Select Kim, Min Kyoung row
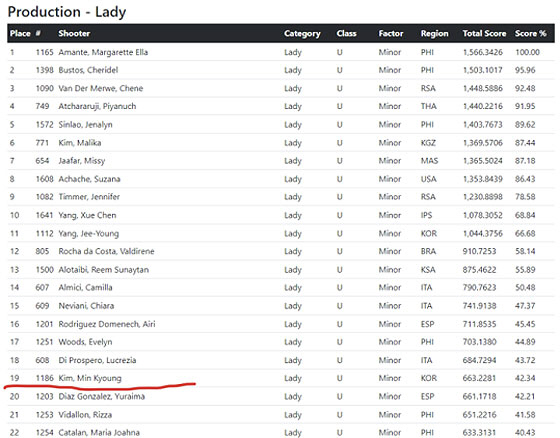 [x=281, y=378]
